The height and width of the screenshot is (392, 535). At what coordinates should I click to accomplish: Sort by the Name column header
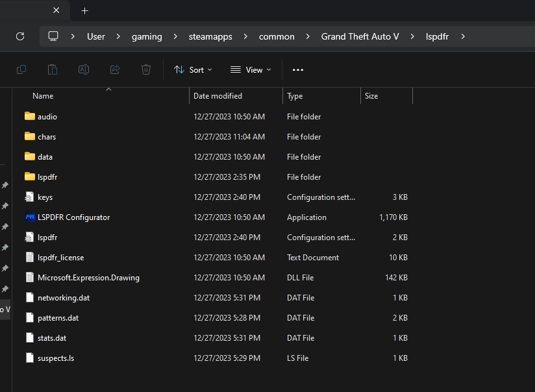click(43, 96)
